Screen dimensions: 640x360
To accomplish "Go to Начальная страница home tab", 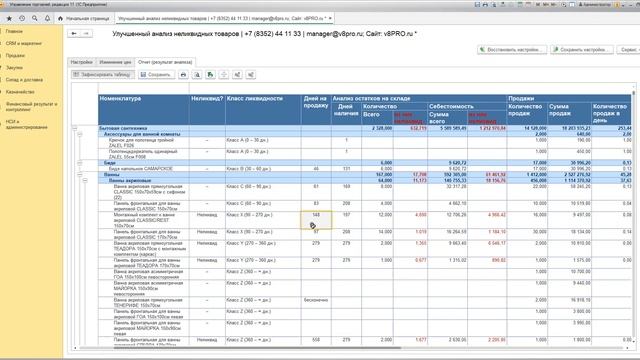I will click(x=84, y=18).
